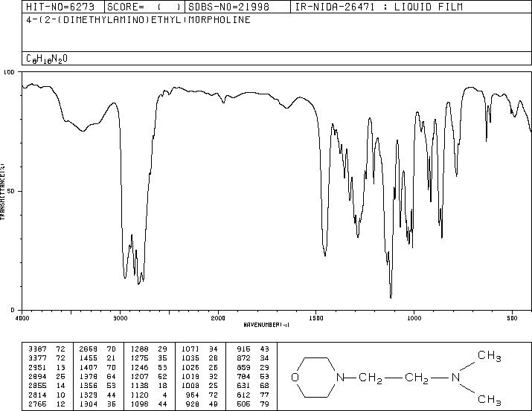The height and width of the screenshot is (411, 532).
Task: Select peak value 2814 in table
Action: [37, 395]
